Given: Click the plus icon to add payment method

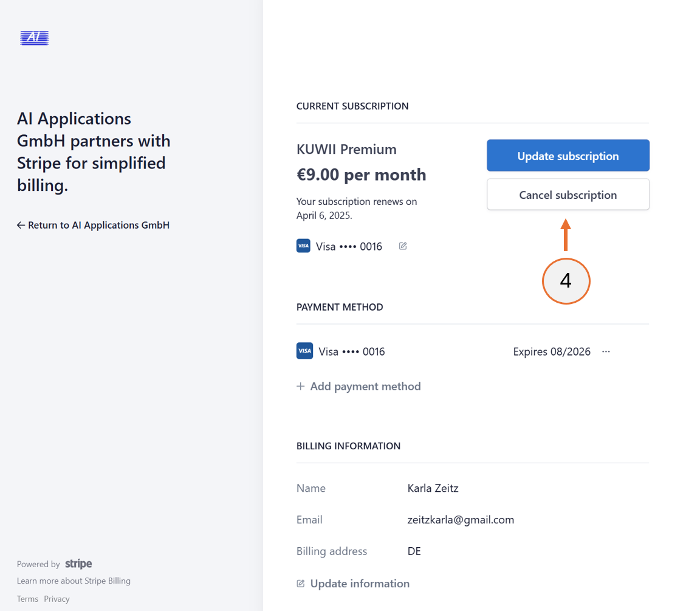Looking at the screenshot, I should tap(300, 386).
